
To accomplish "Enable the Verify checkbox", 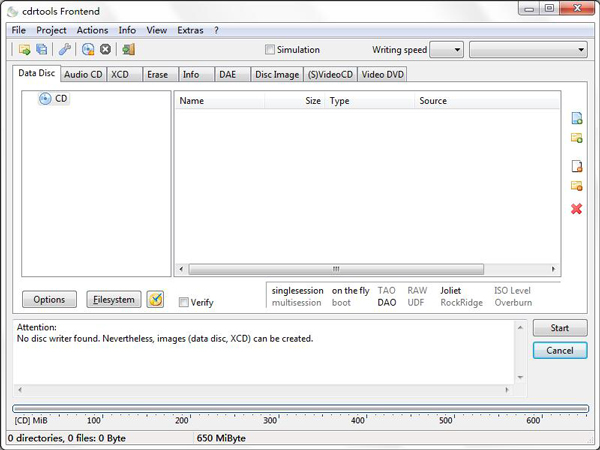I will pyautogui.click(x=184, y=302).
